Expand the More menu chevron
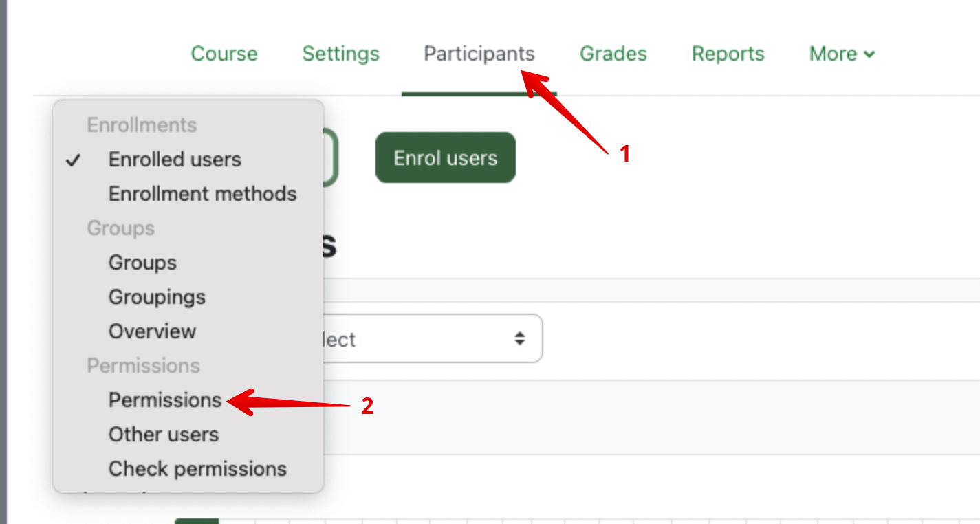The width and height of the screenshot is (980, 524). (x=869, y=54)
